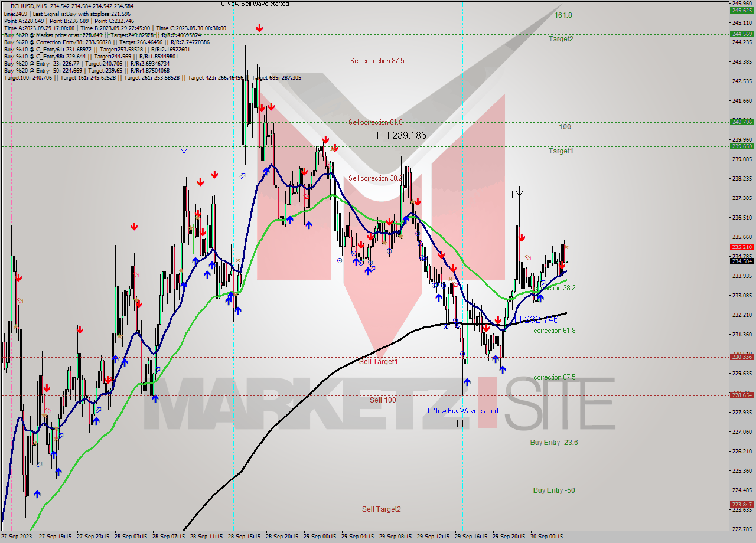Select the 'Buy %20 @ Entry -50' info line

pyautogui.click(x=86, y=71)
